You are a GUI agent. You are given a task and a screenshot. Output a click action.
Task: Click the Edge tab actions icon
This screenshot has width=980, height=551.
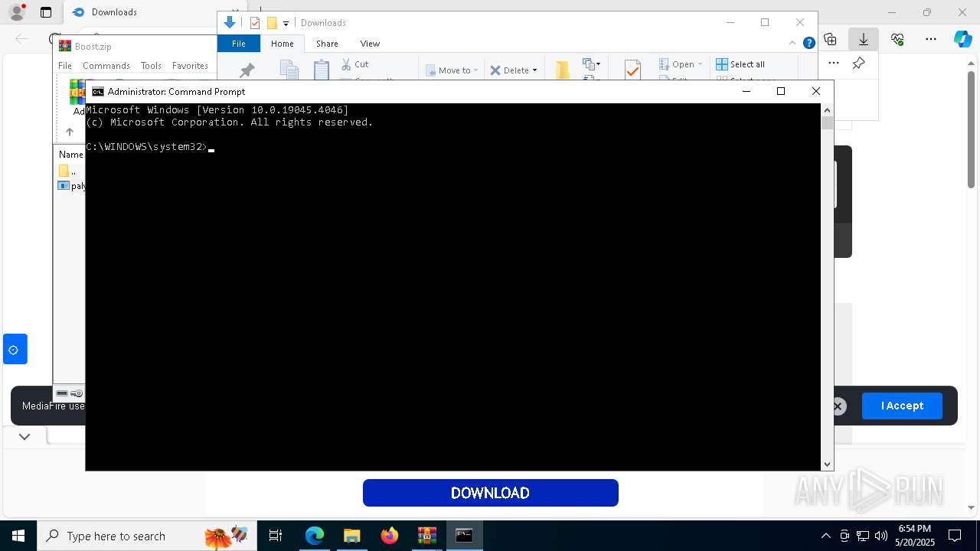point(46,12)
